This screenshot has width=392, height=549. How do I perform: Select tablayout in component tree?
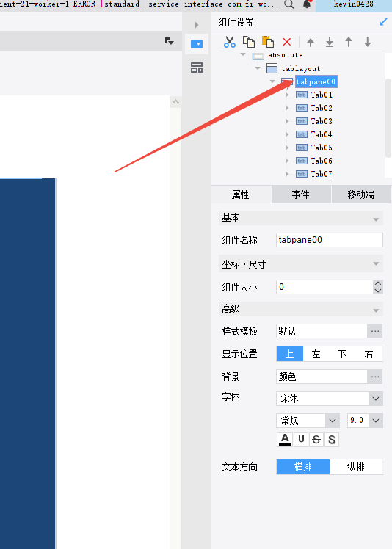coord(301,68)
